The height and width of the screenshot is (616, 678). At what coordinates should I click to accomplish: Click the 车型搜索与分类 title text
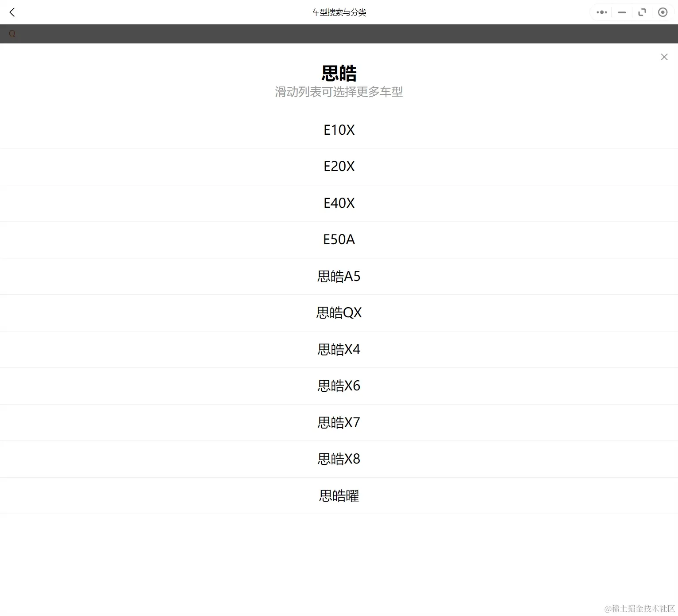339,12
